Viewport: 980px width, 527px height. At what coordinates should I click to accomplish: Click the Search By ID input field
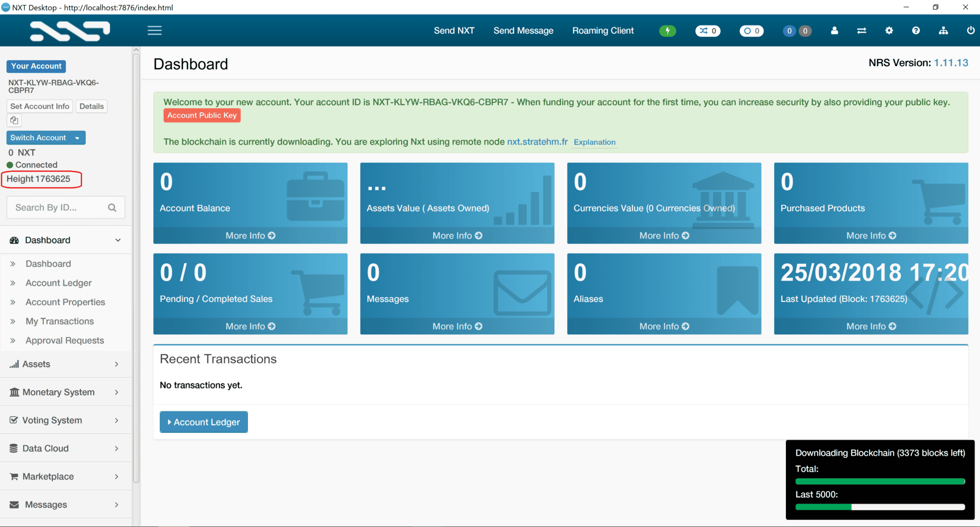[x=59, y=208]
